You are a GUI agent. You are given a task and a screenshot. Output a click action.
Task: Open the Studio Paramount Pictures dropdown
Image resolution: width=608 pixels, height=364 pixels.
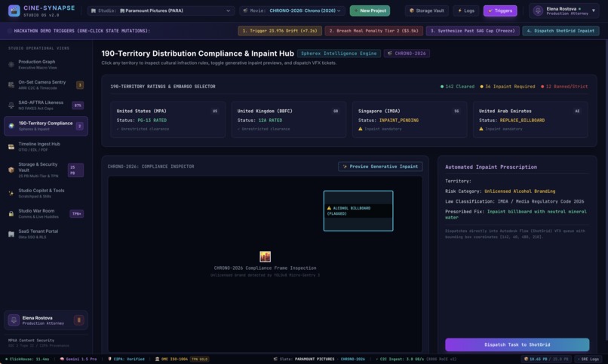click(161, 11)
